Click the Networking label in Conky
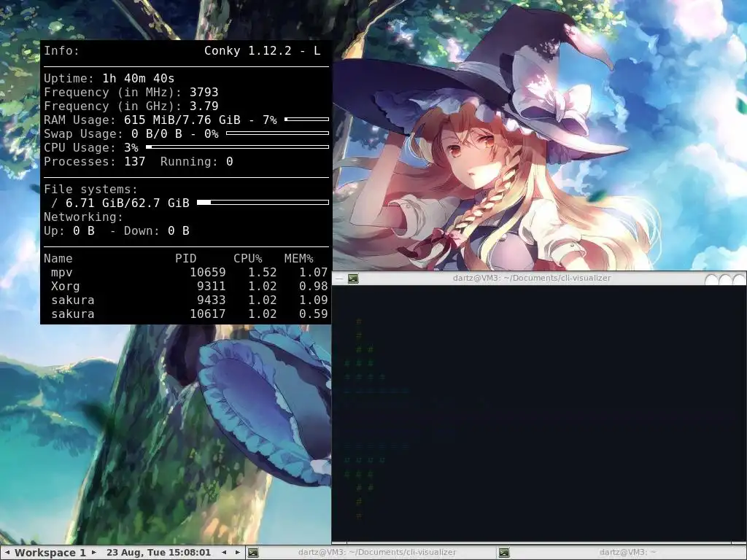The image size is (747, 560). pos(83,217)
